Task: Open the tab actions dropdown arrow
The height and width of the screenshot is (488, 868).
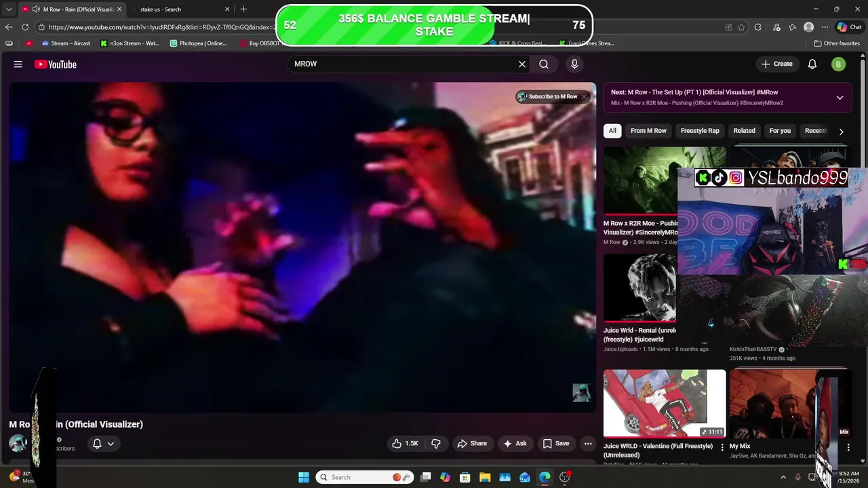Action: coord(9,9)
